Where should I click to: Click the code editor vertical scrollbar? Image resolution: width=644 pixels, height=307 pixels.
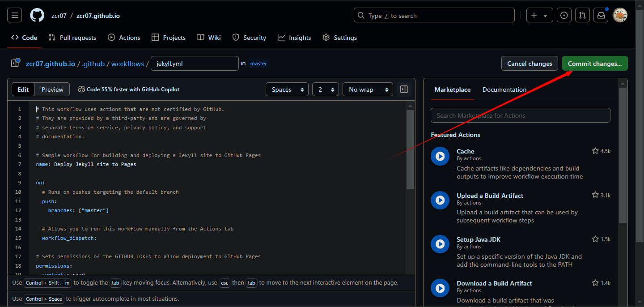click(410, 150)
